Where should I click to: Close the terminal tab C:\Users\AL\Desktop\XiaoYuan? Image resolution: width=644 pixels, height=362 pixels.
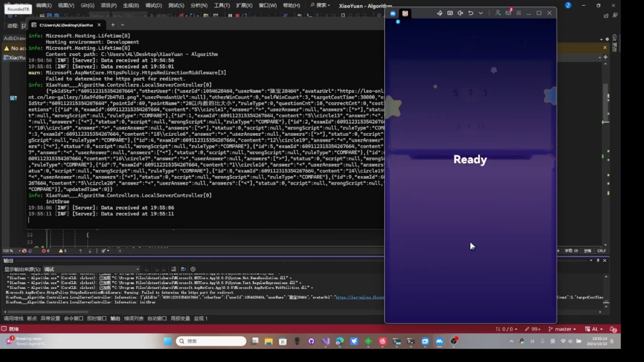click(99, 25)
